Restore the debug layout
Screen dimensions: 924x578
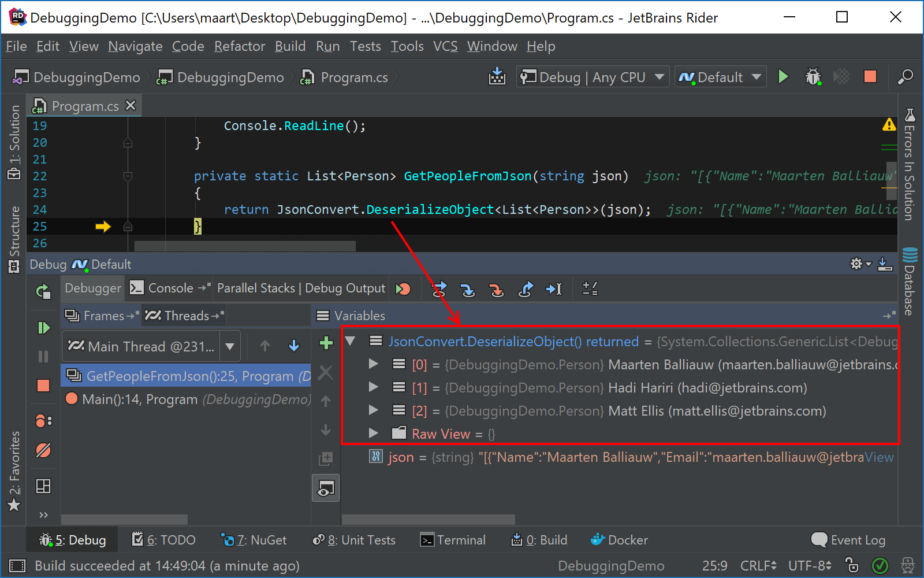(43, 486)
